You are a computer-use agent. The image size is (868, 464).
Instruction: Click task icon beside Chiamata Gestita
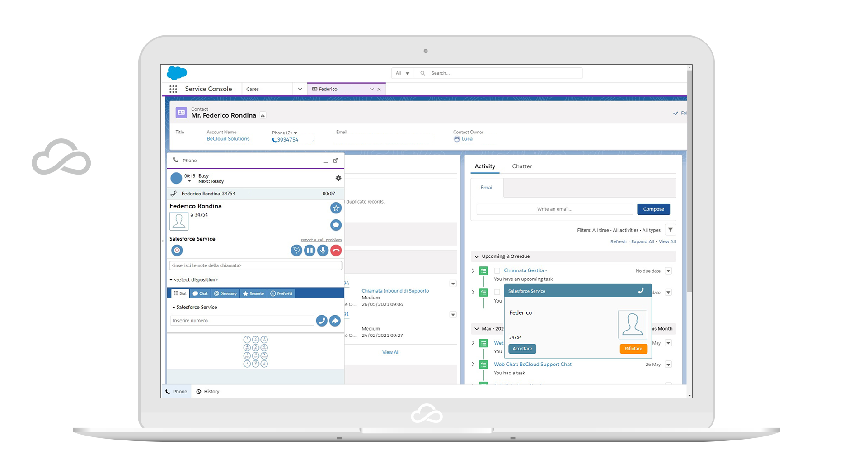tap(483, 271)
